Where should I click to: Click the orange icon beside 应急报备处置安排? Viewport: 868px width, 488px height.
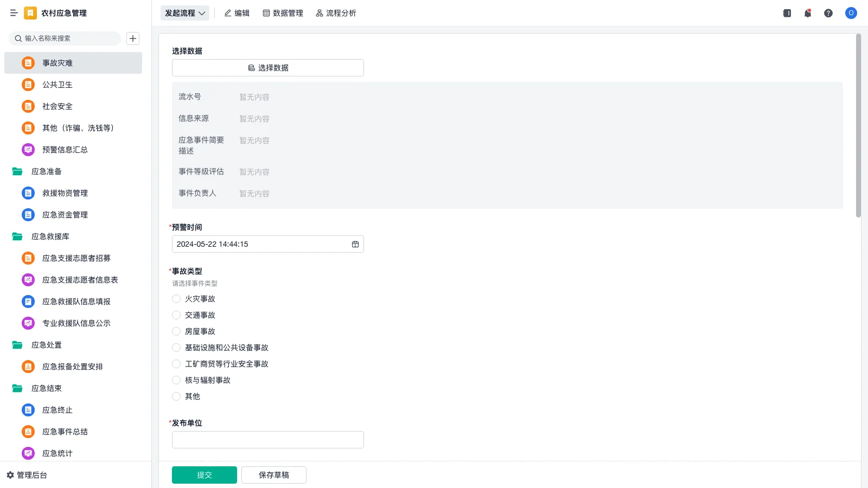coord(28,367)
